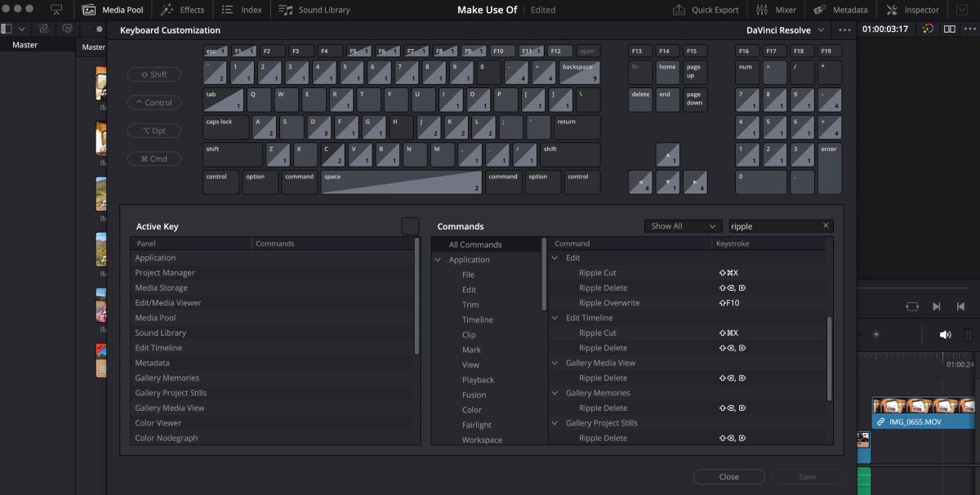The height and width of the screenshot is (495, 980).
Task: Click the timeline zoom plus control
Action: click(x=875, y=333)
